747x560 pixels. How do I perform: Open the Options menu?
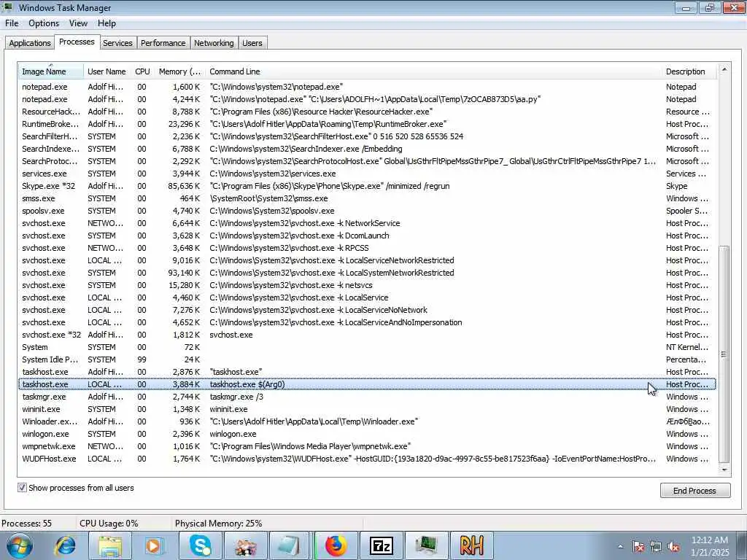click(x=44, y=23)
